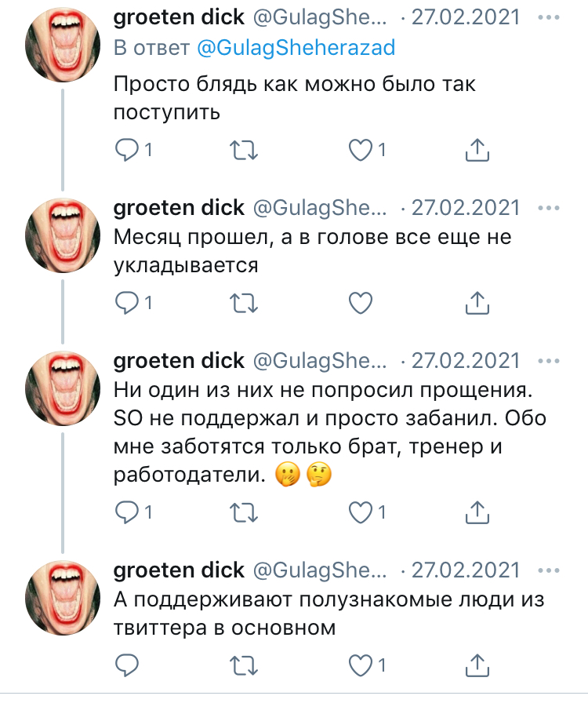
Task: Share the tweet mentioning 'работодатели'
Action: pos(477,512)
